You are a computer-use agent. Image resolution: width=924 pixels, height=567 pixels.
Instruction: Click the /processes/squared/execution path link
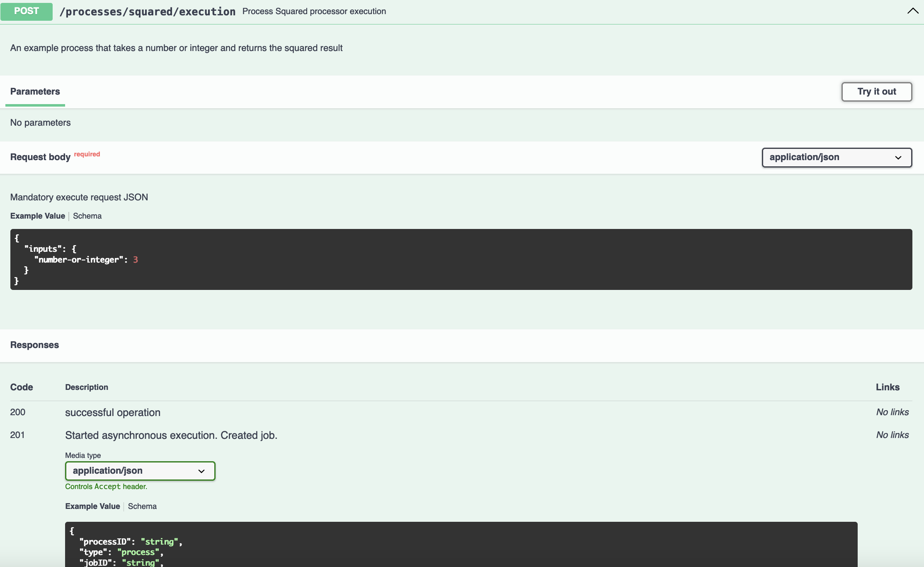pyautogui.click(x=148, y=12)
